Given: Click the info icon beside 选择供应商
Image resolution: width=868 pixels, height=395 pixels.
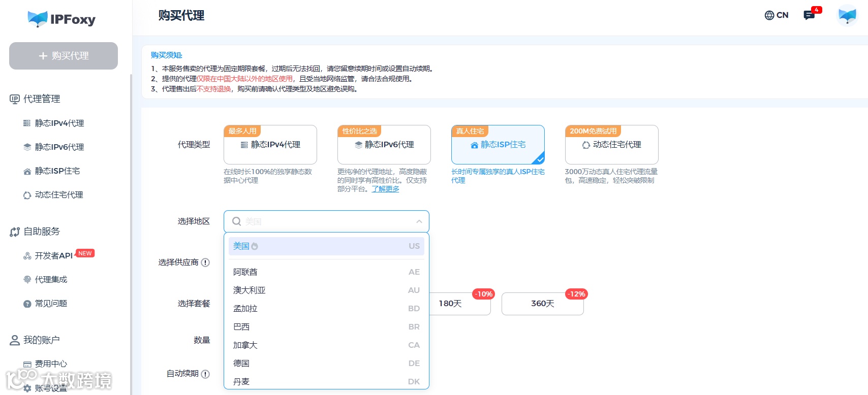Looking at the screenshot, I should click(x=205, y=262).
